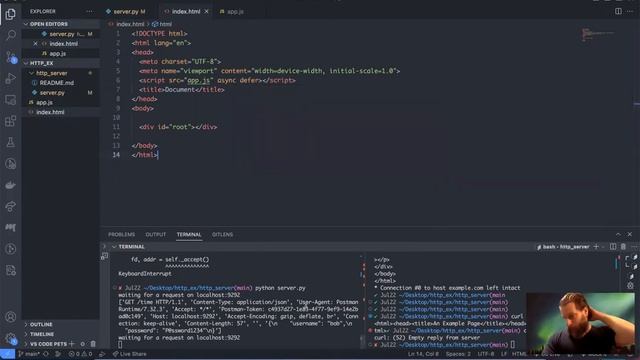Kill the terminal with trash icon
This screenshot has height=360, width=640.
(623, 247)
